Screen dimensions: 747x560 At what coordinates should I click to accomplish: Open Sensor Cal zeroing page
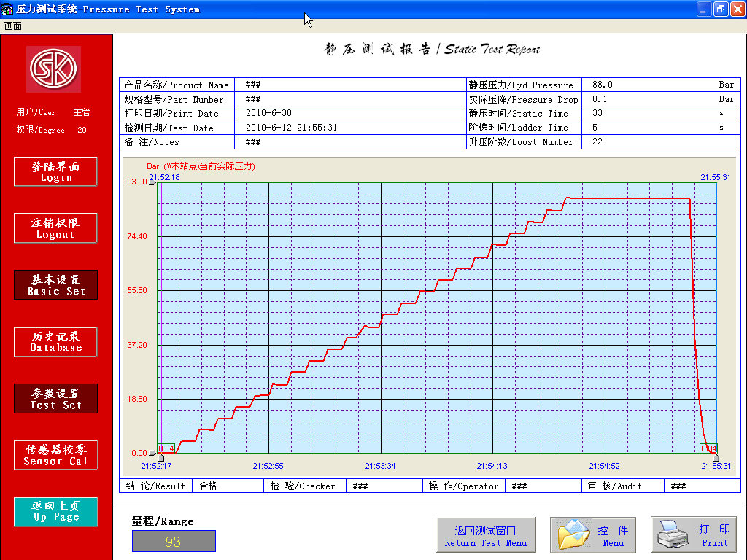coord(55,455)
